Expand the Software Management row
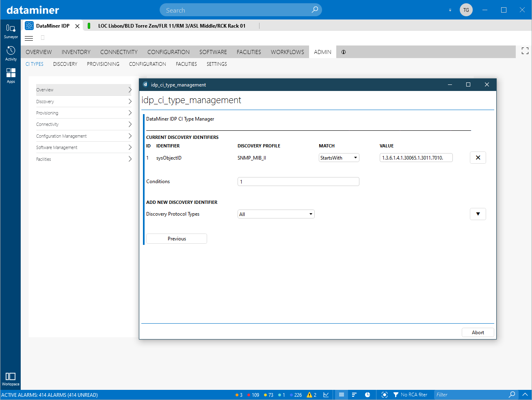532x400 pixels. [84, 147]
